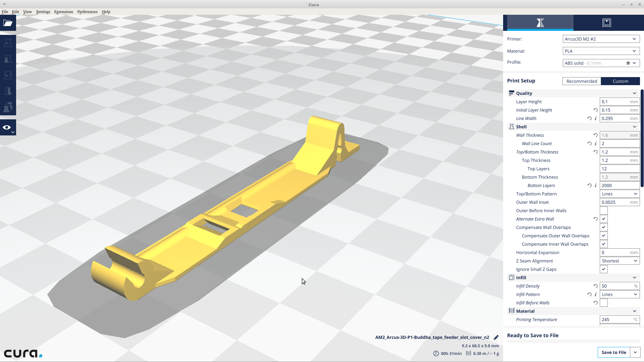Reset Line Width to default
This screenshot has height=362, width=644.
[589, 118]
